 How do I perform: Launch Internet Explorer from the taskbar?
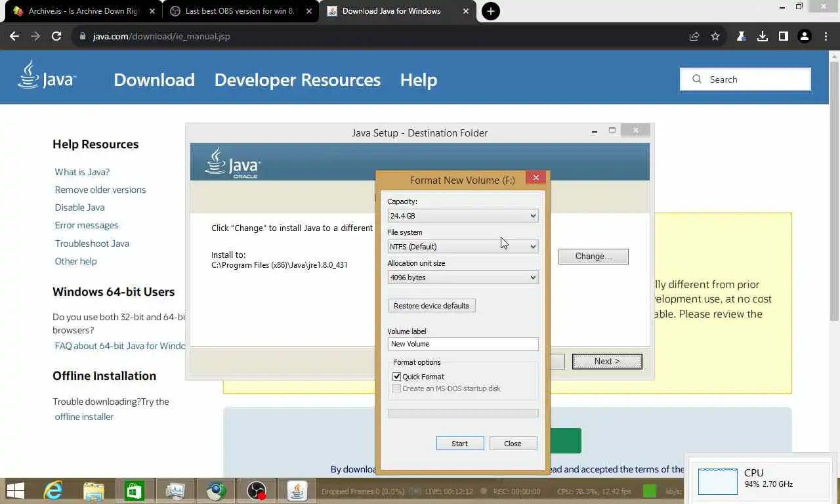(52, 491)
